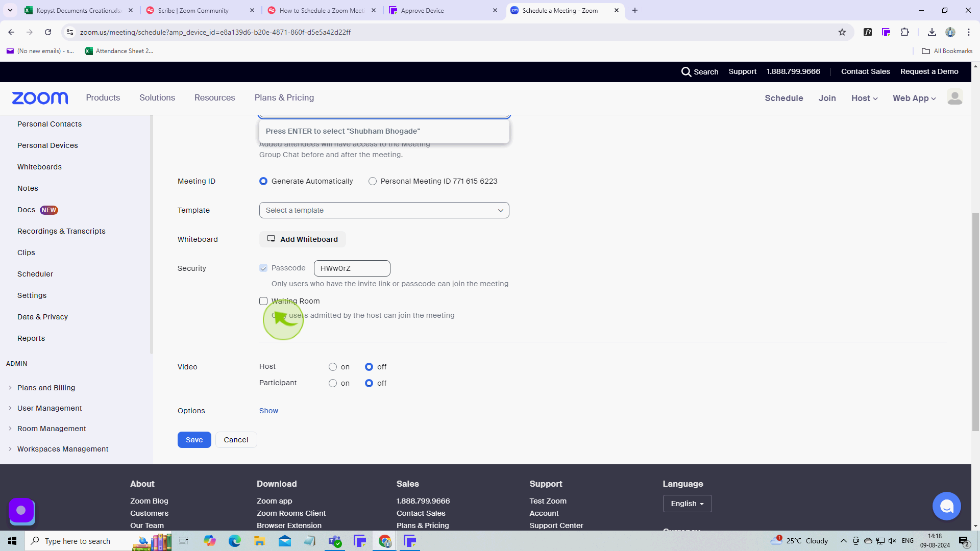
Task: Open Microsoft Teams from the taskbar
Action: 335,541
